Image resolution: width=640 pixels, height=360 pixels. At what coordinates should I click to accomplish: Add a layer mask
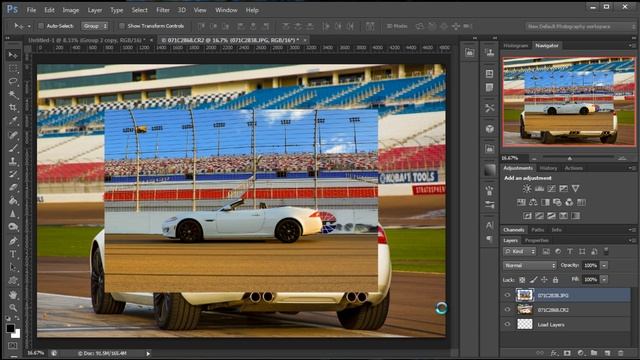tap(567, 353)
